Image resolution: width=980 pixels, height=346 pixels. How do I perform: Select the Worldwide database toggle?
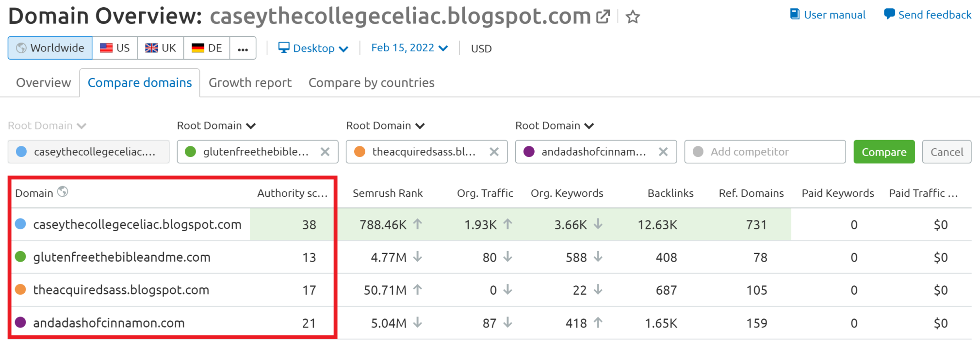point(50,48)
